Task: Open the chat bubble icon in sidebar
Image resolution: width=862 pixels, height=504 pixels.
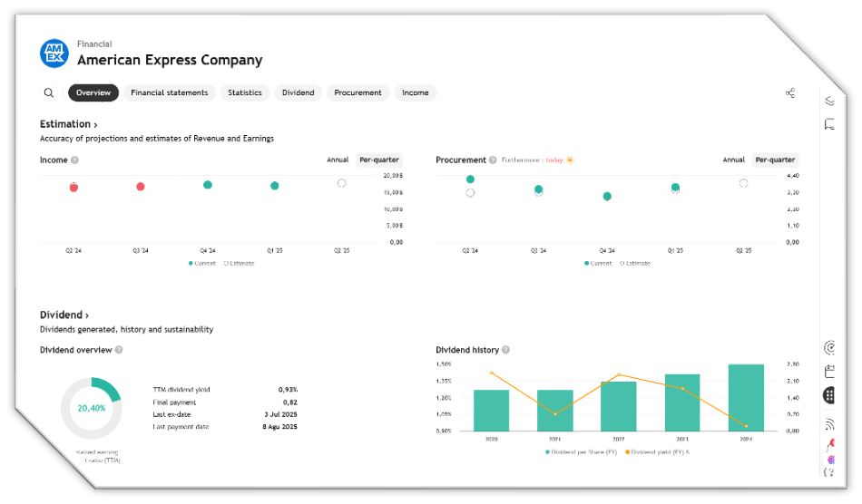Action: [x=829, y=124]
